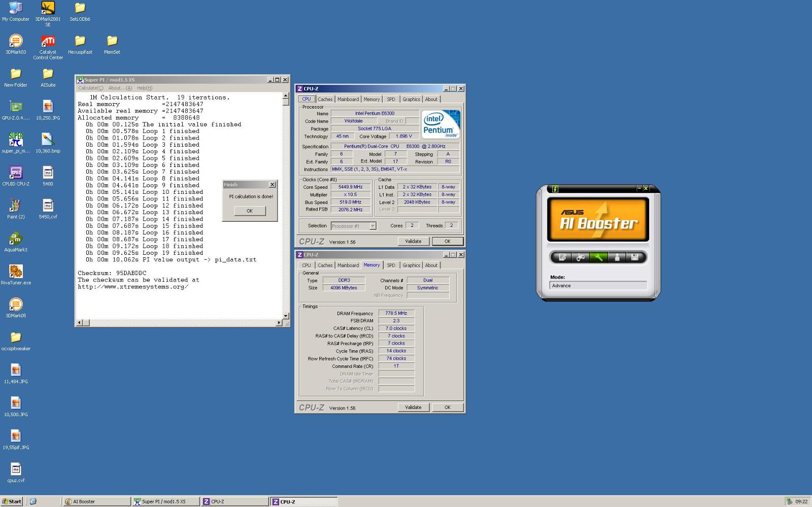
Task: Click the Checksum: 95DABDDC line
Action: (112, 273)
